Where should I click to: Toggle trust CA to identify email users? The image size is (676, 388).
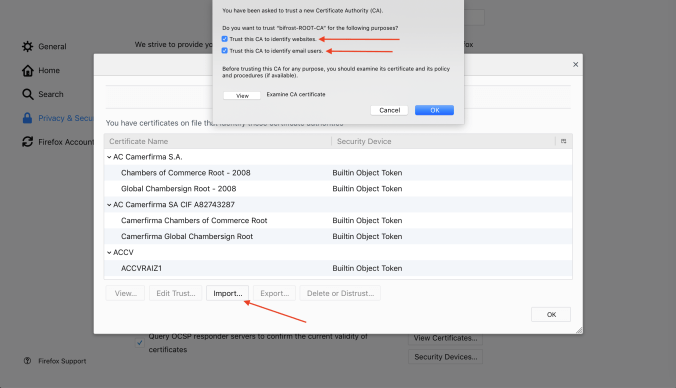tap(225, 50)
